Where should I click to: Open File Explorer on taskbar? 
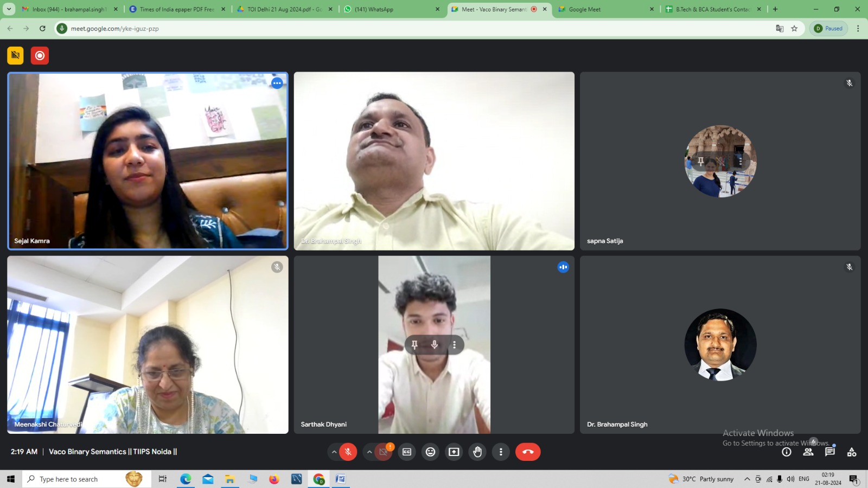point(230,479)
